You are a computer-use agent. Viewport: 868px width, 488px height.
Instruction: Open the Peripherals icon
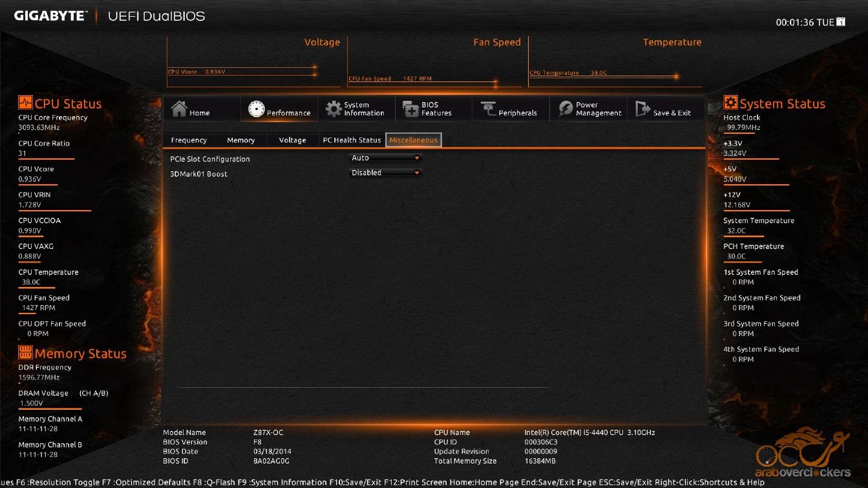[489, 109]
